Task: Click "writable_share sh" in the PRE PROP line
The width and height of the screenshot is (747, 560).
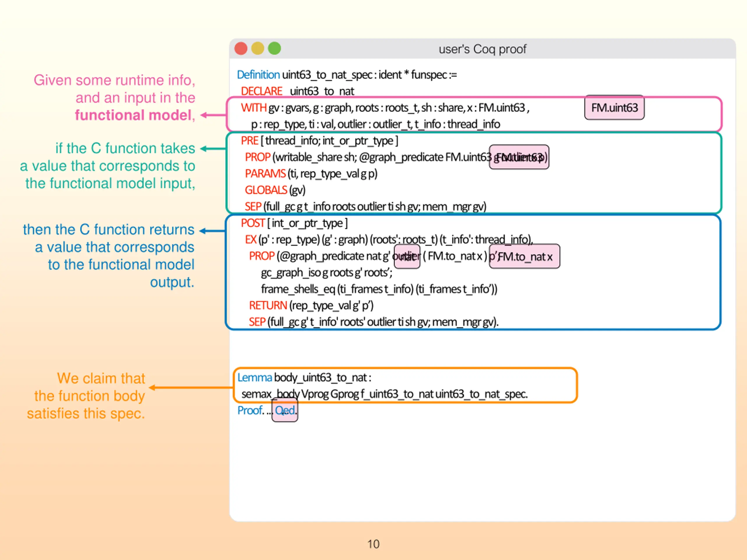Action: click(315, 157)
